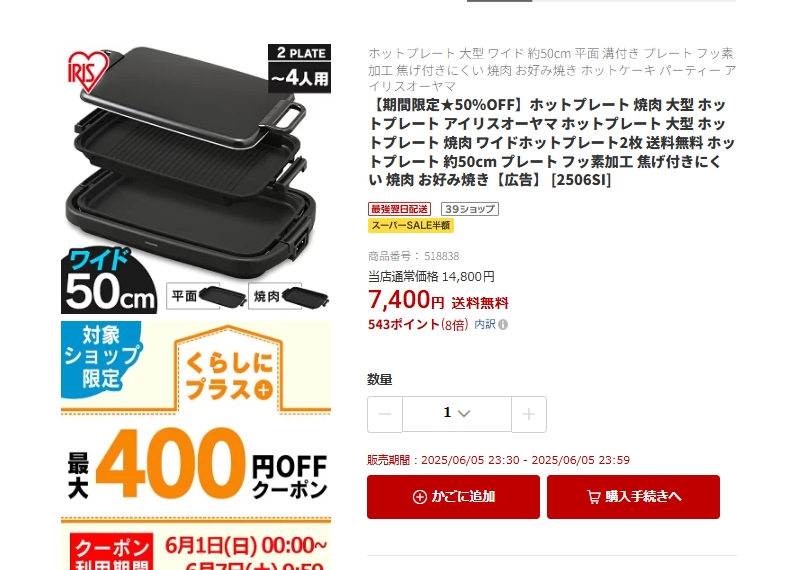Screen dimensions: 792x570
Task: Click the IRIS heart logo on product image
Action: click(87, 72)
